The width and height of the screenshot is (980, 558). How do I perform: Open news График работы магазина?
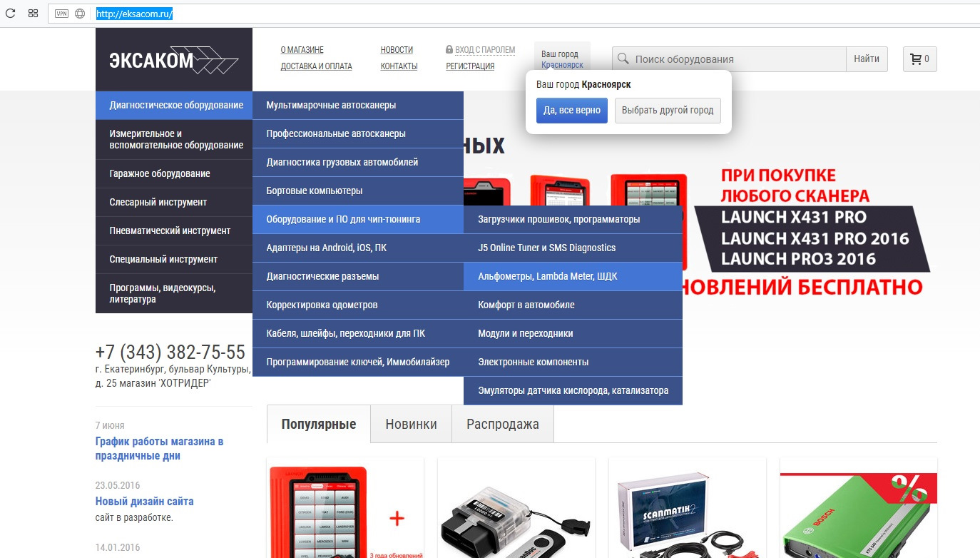pyautogui.click(x=160, y=449)
